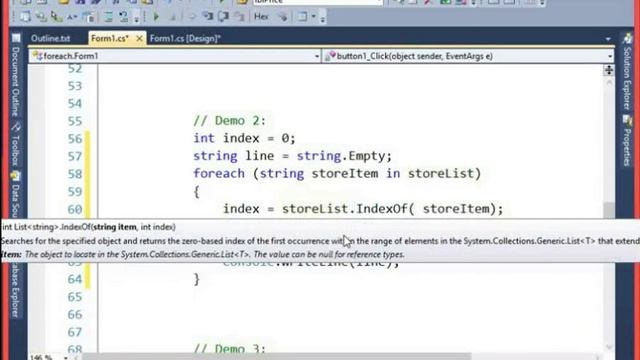This screenshot has width=640, height=360.
Task: Click the Document Outline icon atop the left strip
Action: 16,38
